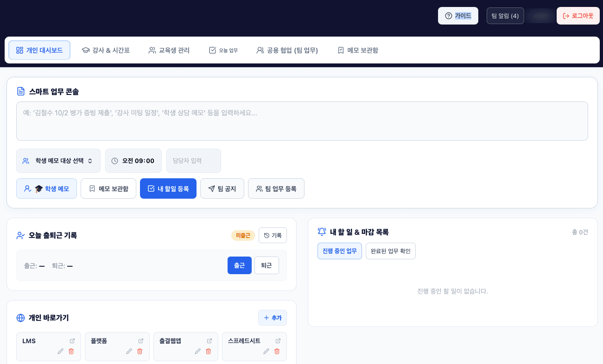Viewport: 603px width, 364px height.
Task: Switch to 개인 대시보드 tab
Action: (x=39, y=50)
